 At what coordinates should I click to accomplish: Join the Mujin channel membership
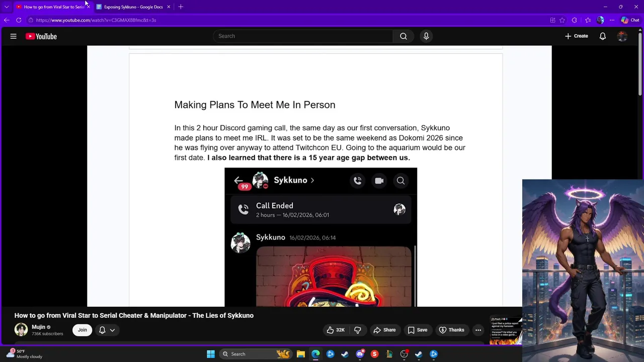83,330
